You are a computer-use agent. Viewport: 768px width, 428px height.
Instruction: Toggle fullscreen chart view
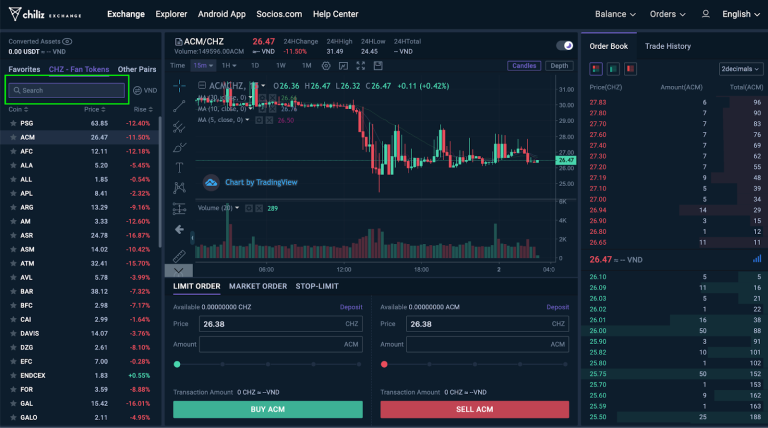360,66
